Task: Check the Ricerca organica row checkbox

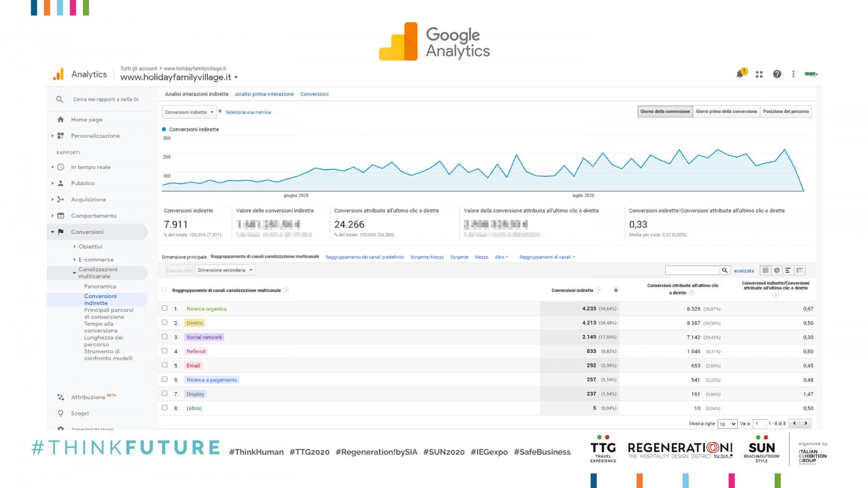Action: click(x=164, y=308)
